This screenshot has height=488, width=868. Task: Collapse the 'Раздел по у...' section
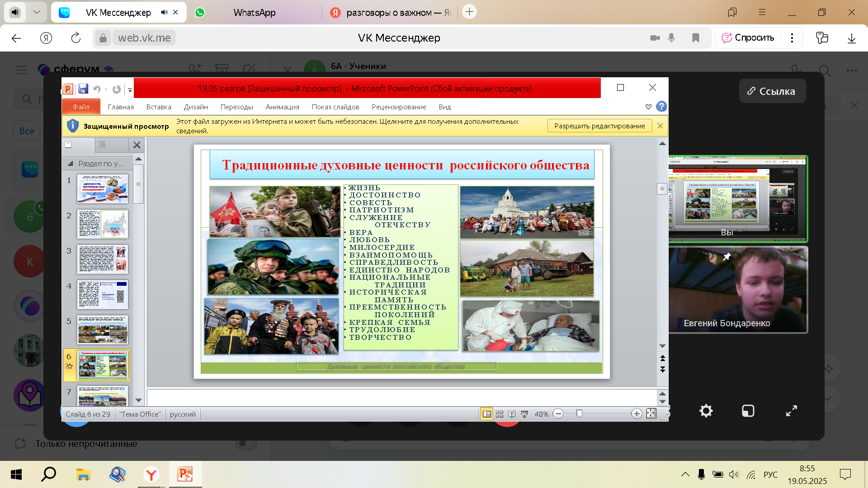[x=70, y=164]
